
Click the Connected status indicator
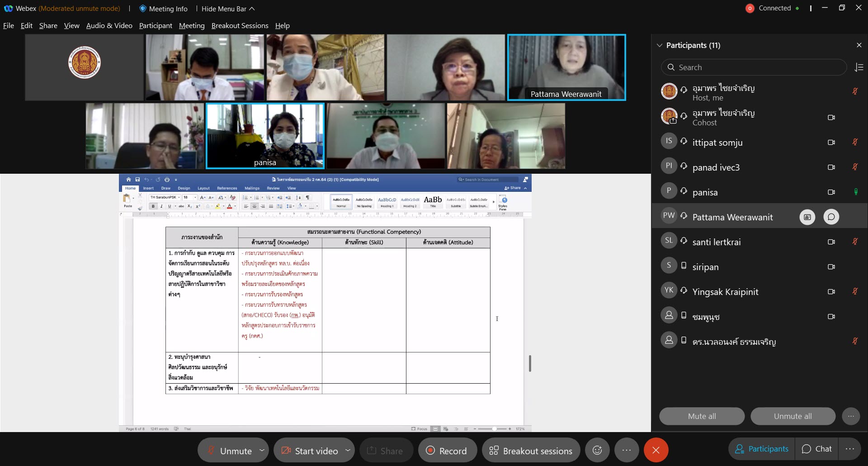click(x=772, y=8)
